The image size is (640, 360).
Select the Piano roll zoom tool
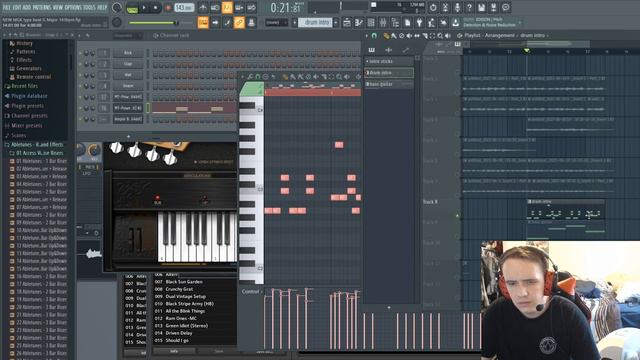tap(339, 76)
